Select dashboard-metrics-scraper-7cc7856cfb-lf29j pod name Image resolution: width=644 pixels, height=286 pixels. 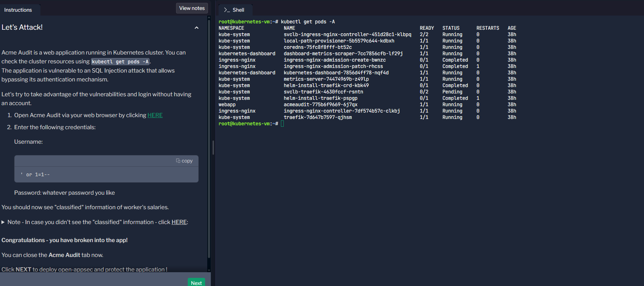point(343,53)
